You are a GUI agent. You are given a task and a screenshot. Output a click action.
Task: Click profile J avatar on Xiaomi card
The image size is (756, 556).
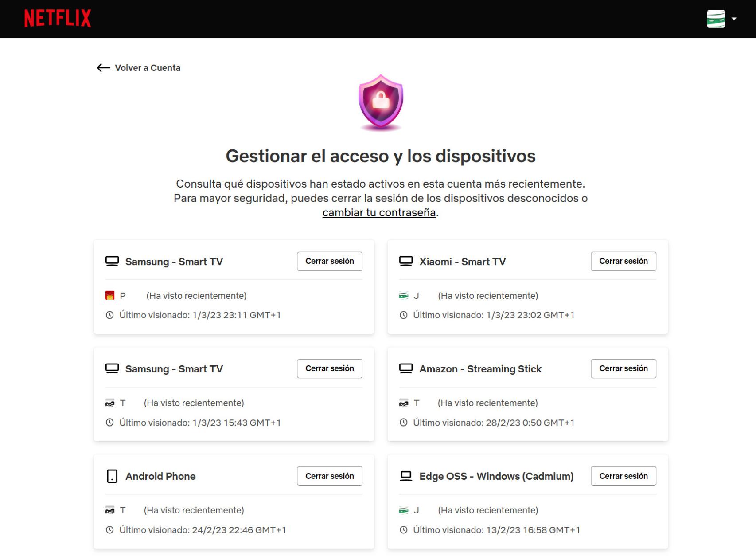404,295
